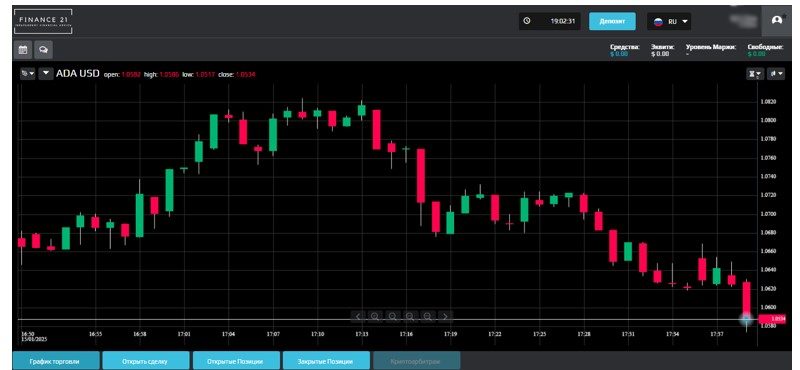800x370 pixels.
Task: Click the low price value
Action: coord(205,75)
